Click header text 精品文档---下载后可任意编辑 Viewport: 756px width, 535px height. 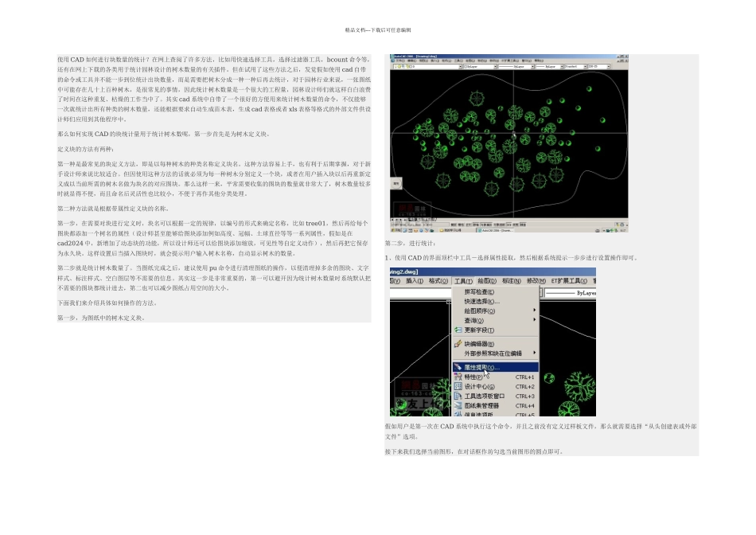pos(378,30)
